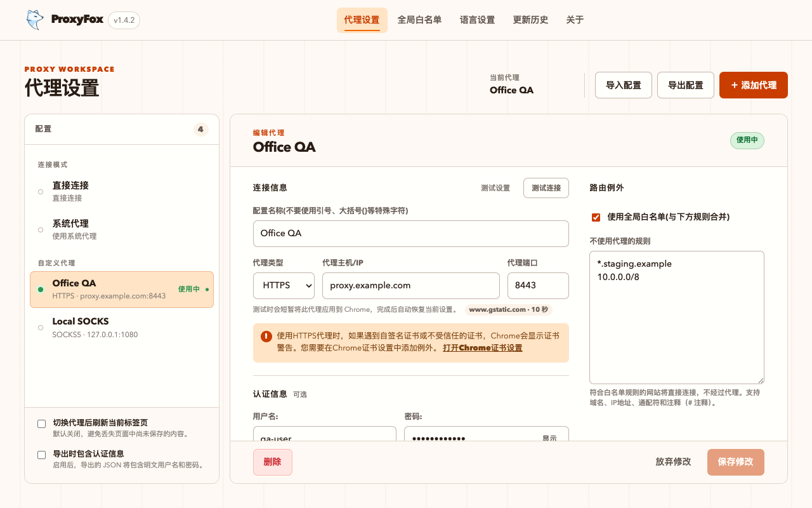Add a new proxy with 添加代理
Screen dimensions: 812x508
[754, 85]
